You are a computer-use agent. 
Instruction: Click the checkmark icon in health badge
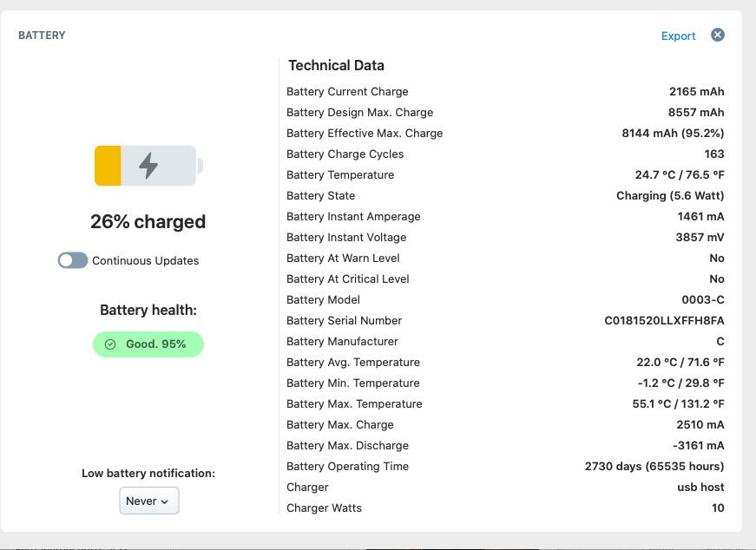(x=110, y=344)
